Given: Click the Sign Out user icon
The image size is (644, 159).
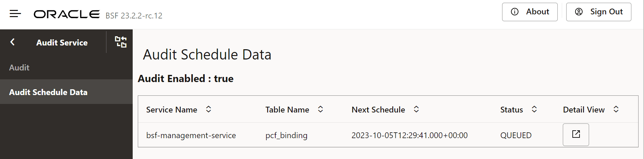Looking at the screenshot, I should pyautogui.click(x=579, y=12).
